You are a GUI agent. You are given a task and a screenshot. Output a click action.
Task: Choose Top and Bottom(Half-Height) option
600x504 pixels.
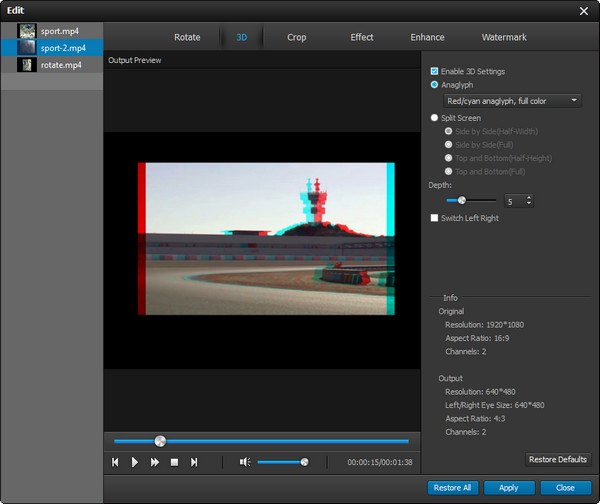coord(448,158)
